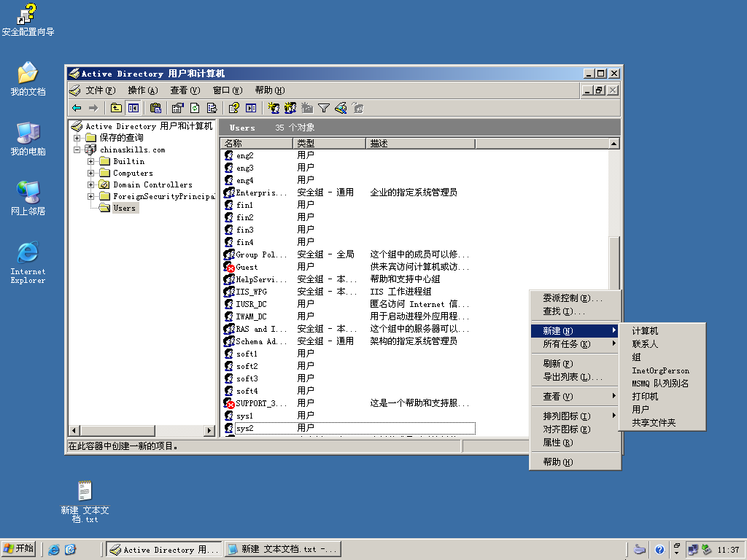747x560 pixels.
Task: Open the 安全配置向导 desktop shortcut
Action: click(28, 20)
